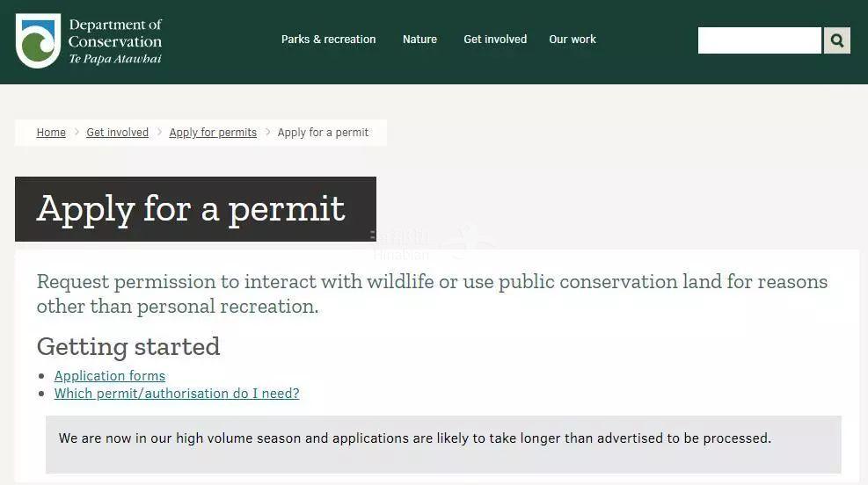868x485 pixels.
Task: Open the Application forms link
Action: click(x=110, y=376)
